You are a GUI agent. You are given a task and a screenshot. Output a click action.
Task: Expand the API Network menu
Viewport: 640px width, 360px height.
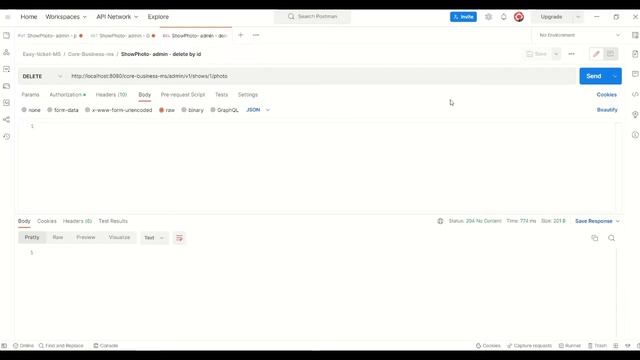117,17
